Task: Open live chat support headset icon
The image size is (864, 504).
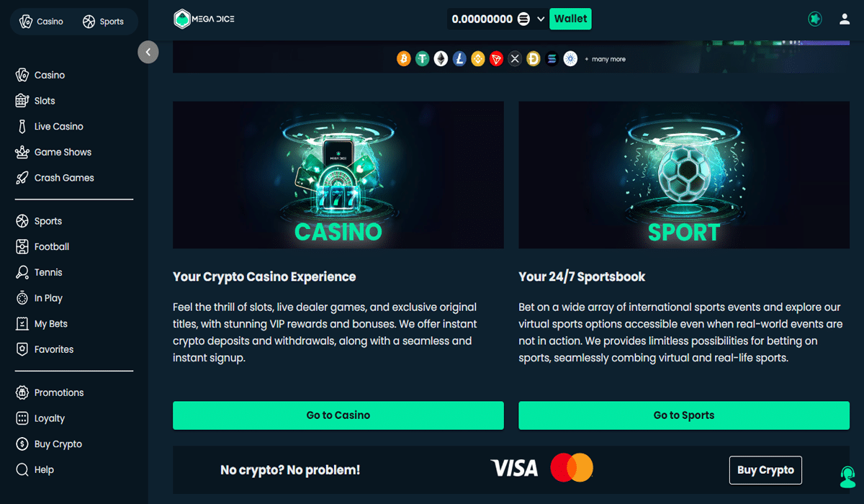Action: pos(848,476)
